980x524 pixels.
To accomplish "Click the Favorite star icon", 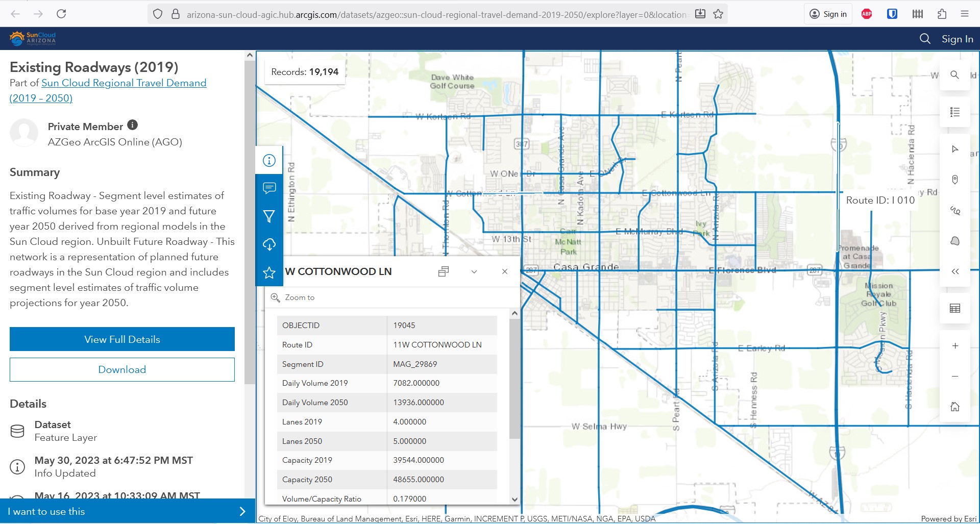I will [x=269, y=272].
